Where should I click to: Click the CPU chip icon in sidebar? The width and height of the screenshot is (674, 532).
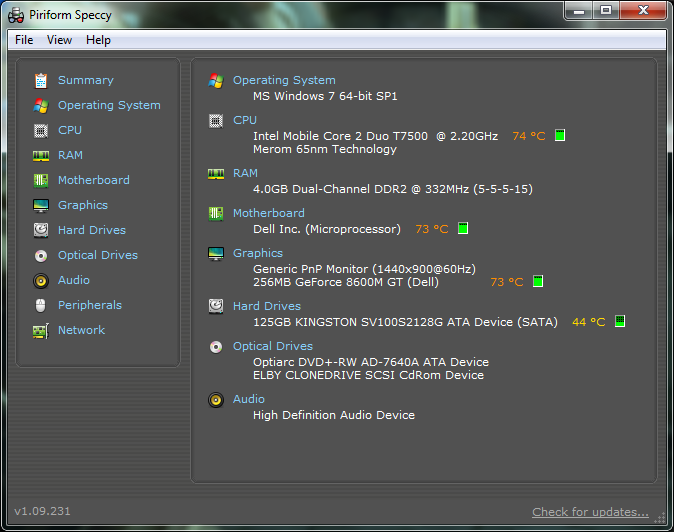coord(41,130)
